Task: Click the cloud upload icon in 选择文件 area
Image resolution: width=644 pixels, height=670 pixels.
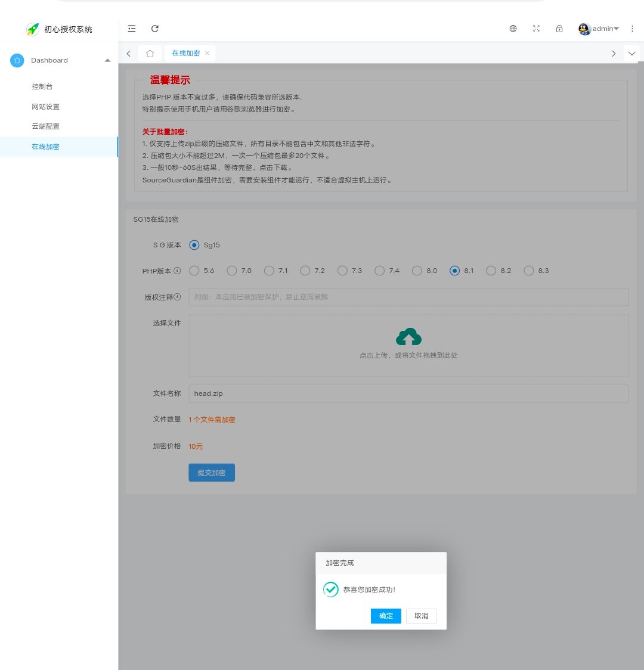Action: (408, 336)
